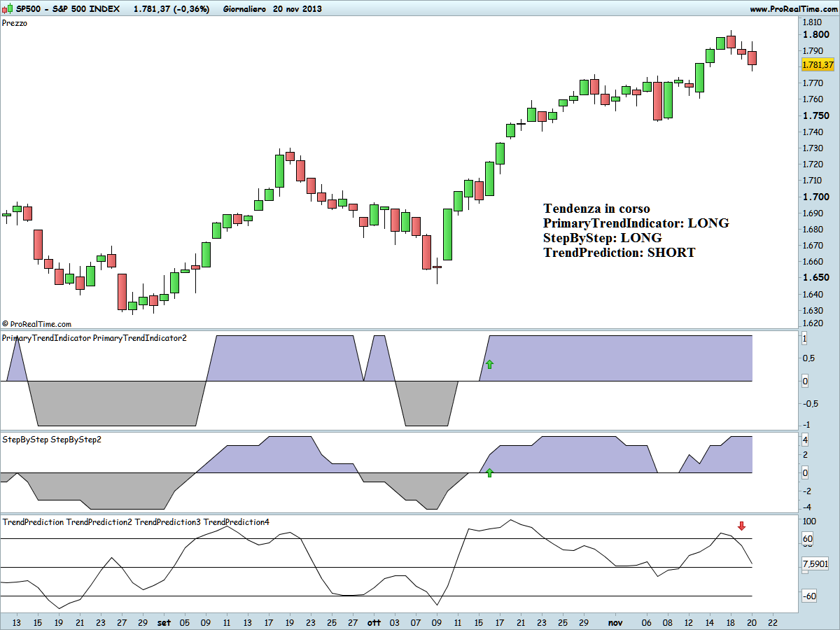Screen dimensions: 840x630
Task: Click the 'Tendenza in corso' annotation
Action: 596,209
